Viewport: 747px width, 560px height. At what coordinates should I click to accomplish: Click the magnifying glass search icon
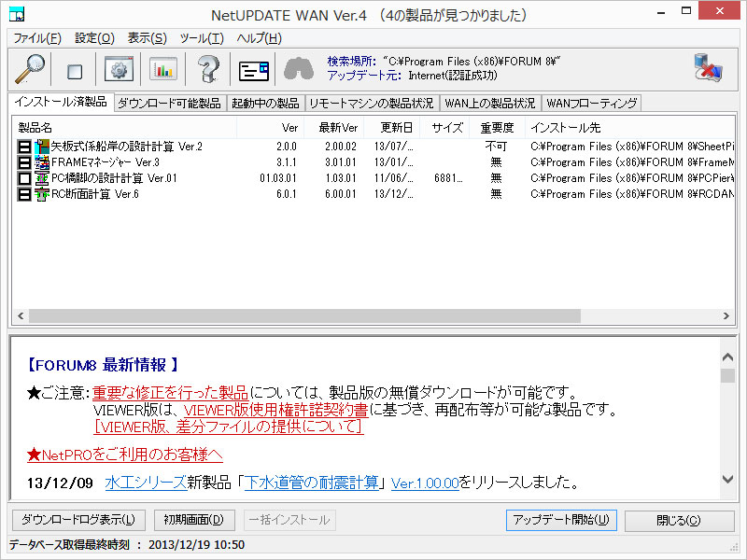point(30,69)
